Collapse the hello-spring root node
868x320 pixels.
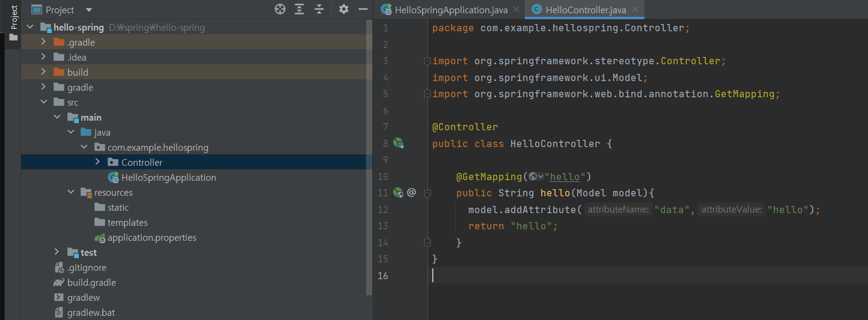(x=29, y=28)
